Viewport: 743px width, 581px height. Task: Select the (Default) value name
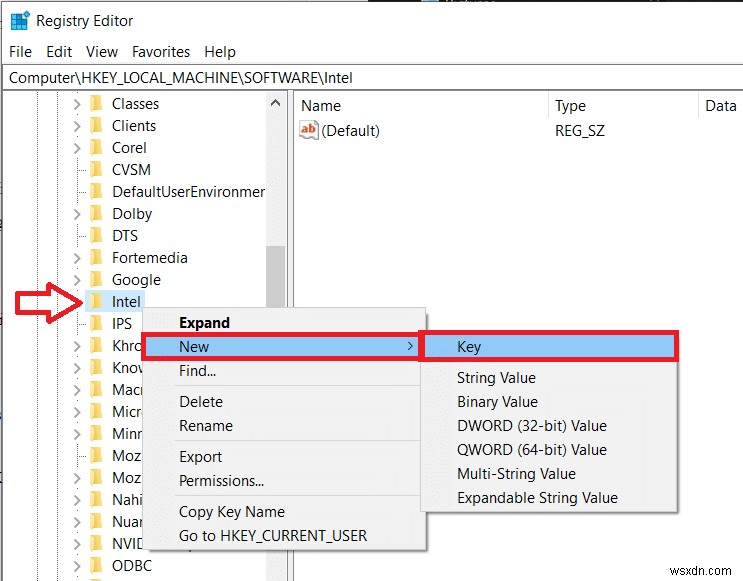(x=351, y=131)
